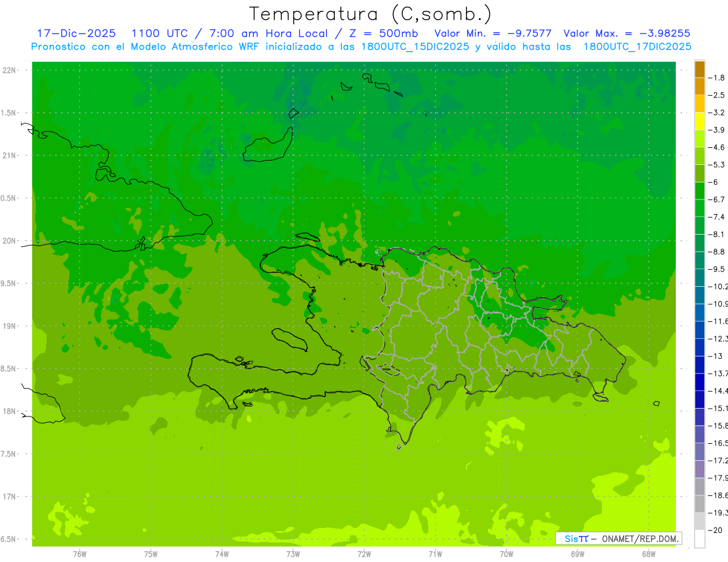The width and height of the screenshot is (728, 562).
Task: Click the "-8.8" color scale label
Action: [x=717, y=252]
